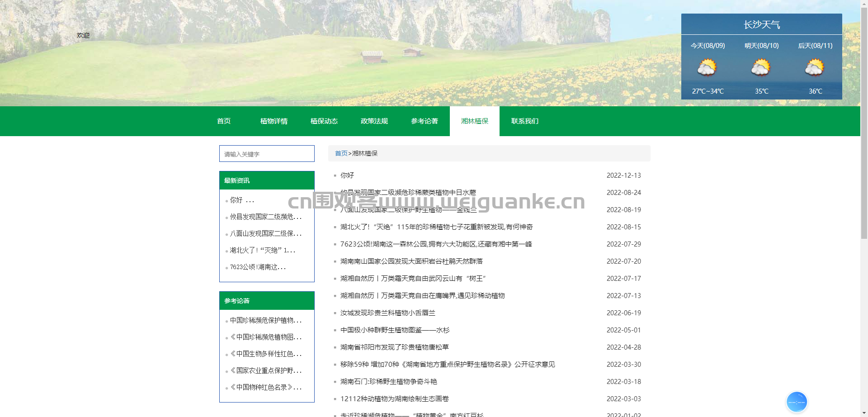Open 祁阳市 唐松草 article
This screenshot has width=868, height=417.
pos(395,347)
